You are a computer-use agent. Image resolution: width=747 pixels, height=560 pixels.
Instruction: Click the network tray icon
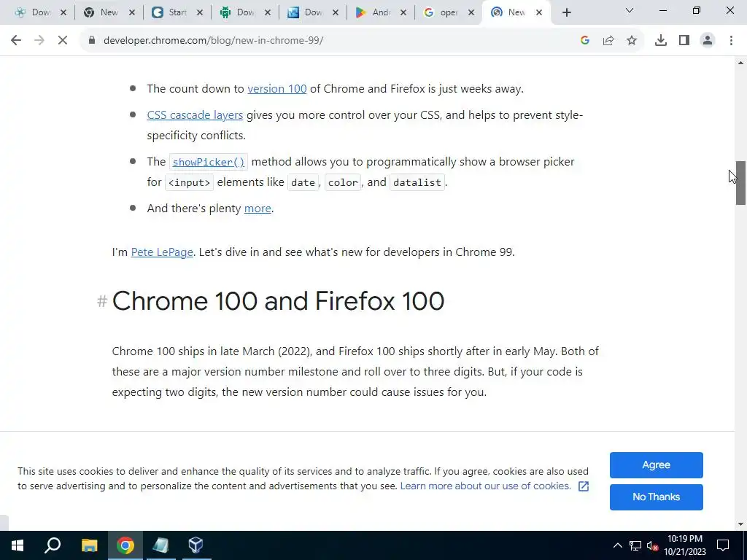click(635, 545)
